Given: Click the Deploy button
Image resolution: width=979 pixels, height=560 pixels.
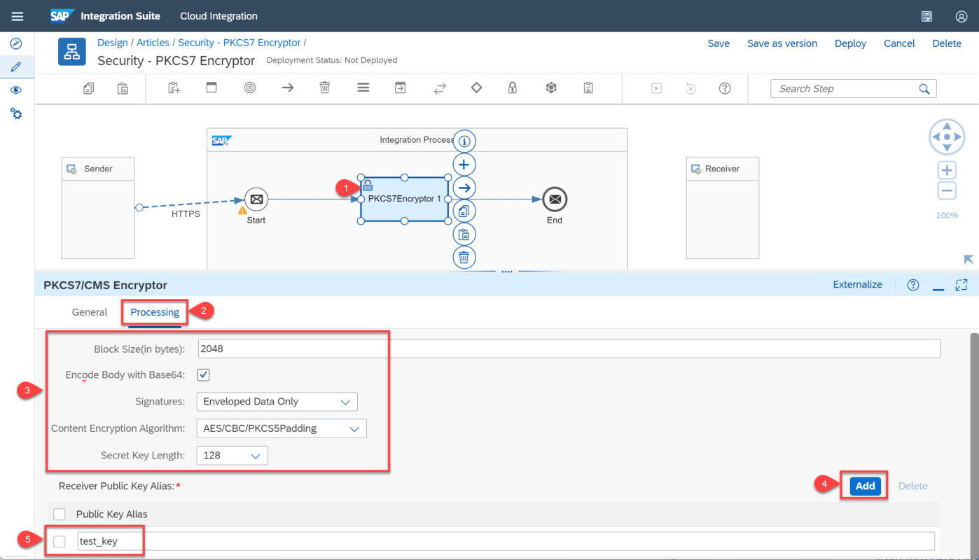Looking at the screenshot, I should tap(850, 43).
